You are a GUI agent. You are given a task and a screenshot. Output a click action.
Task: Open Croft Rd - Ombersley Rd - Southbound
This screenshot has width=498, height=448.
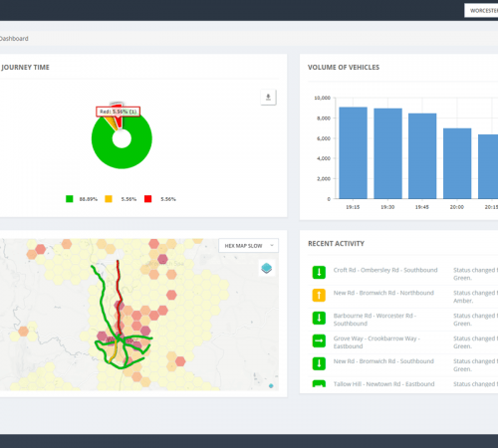[x=385, y=270]
